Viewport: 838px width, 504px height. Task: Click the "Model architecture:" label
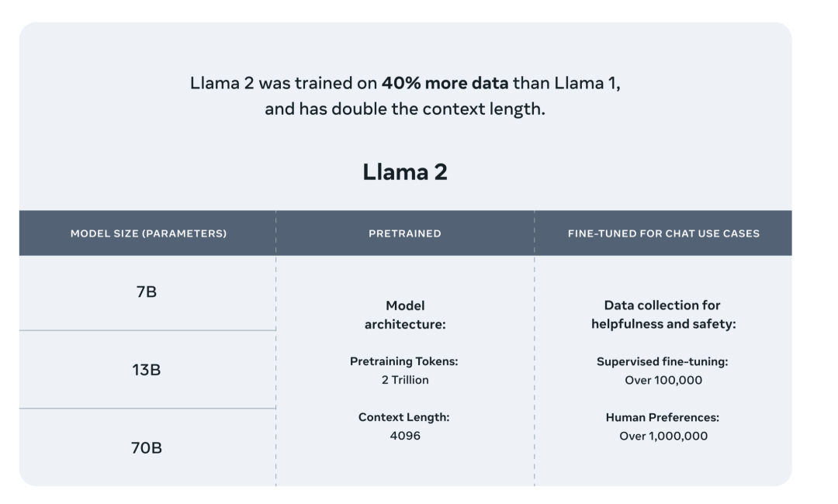(405, 315)
